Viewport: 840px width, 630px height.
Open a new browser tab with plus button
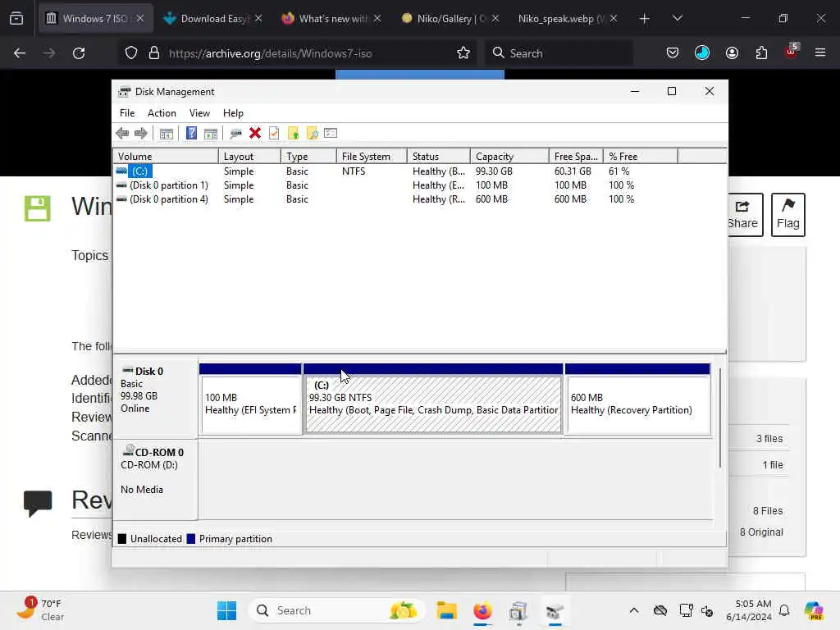coord(645,19)
